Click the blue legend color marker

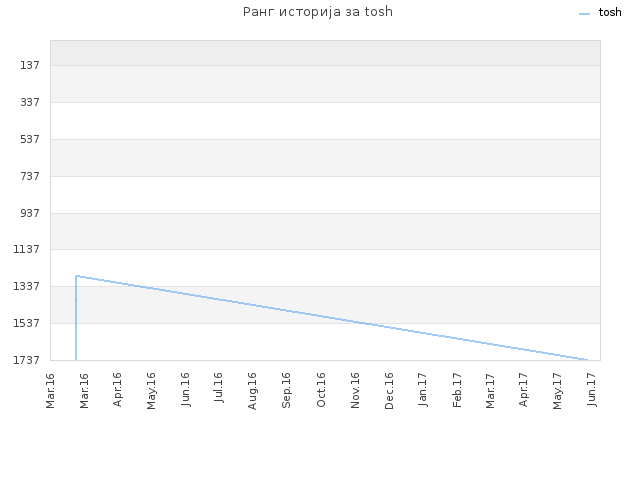point(584,14)
